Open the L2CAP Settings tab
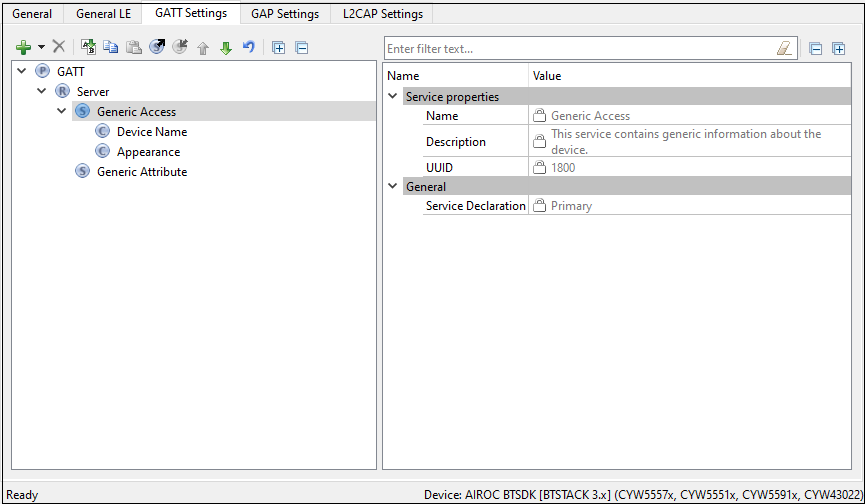This screenshot has height=504, width=865. point(382,14)
